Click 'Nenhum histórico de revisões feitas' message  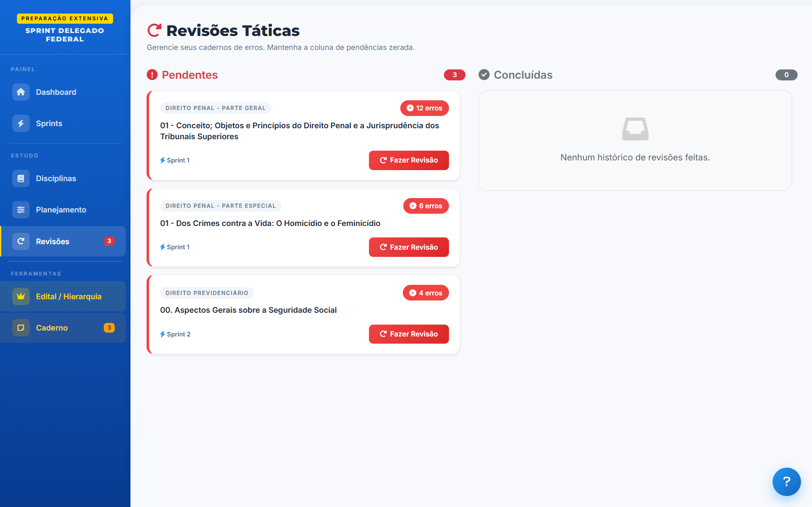635,157
